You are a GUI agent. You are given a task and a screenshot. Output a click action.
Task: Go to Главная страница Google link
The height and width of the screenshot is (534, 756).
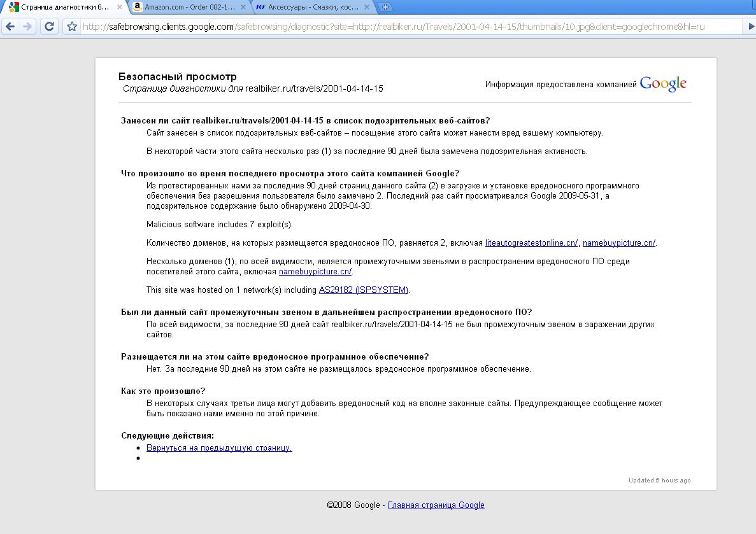click(436, 505)
